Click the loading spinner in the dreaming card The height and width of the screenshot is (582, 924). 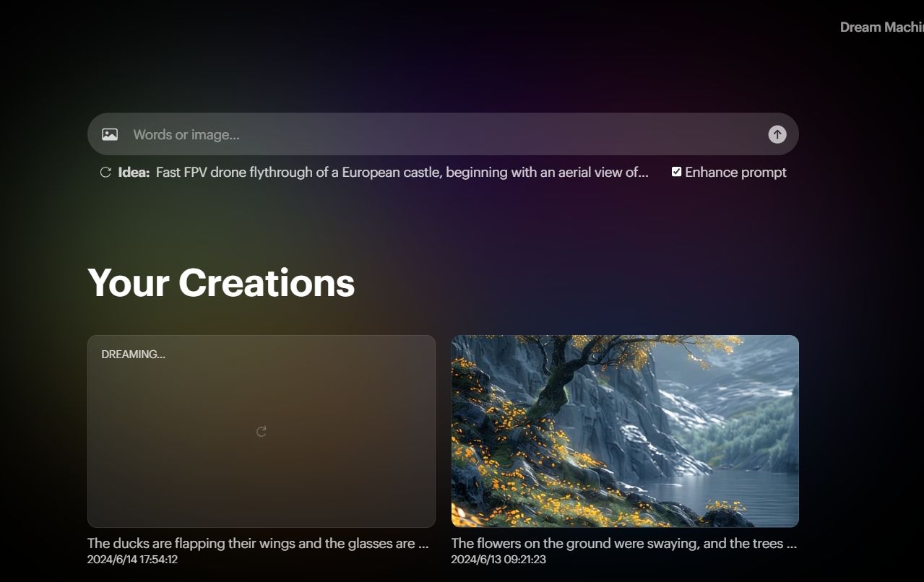tap(262, 431)
